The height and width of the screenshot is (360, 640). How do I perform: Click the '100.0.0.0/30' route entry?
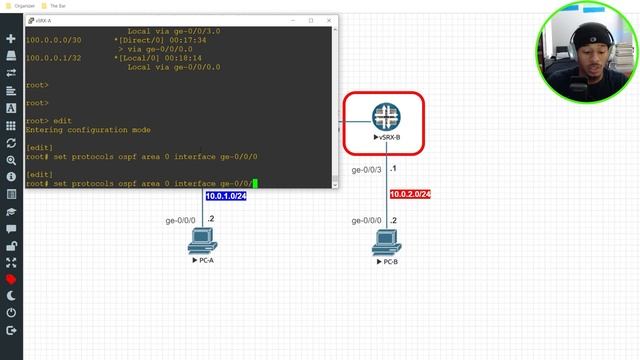point(53,40)
